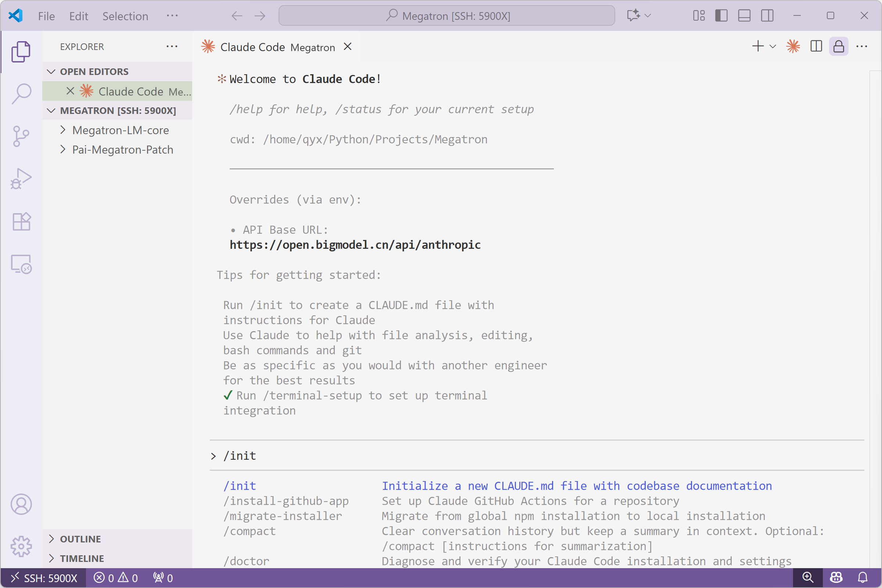Open the Selection menu
Image resolution: width=882 pixels, height=588 pixels.
point(125,16)
